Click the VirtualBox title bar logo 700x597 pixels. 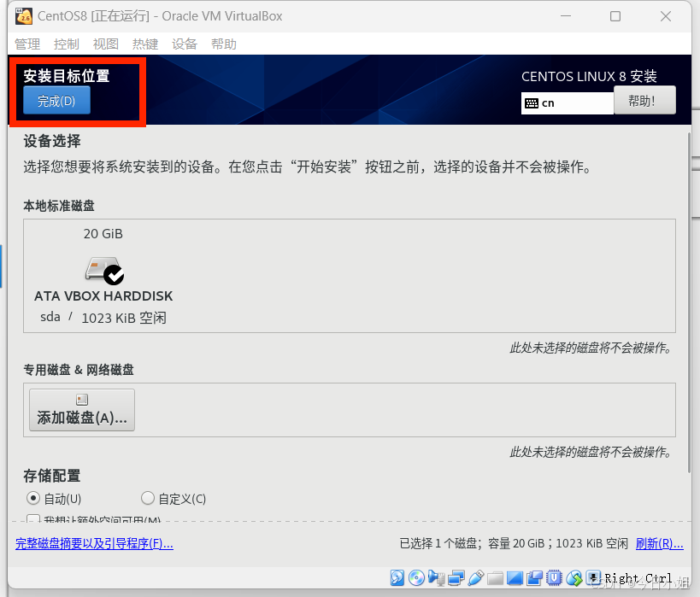coord(24,16)
